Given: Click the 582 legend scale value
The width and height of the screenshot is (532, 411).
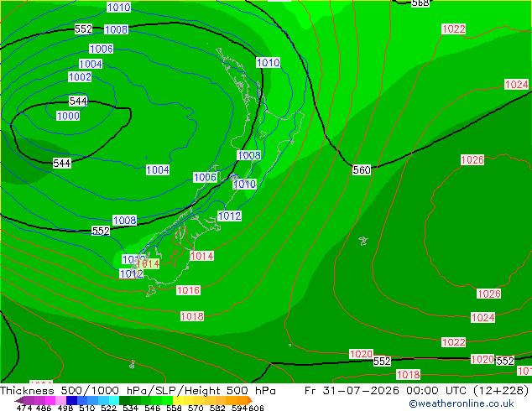Looking at the screenshot, I should pyautogui.click(x=217, y=408).
